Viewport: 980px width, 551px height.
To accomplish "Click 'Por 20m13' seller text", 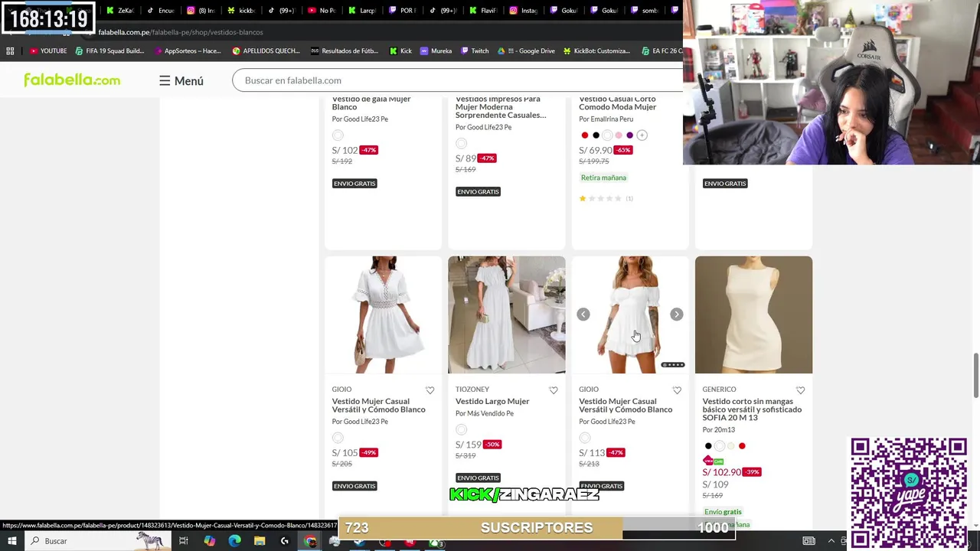I will pos(718,430).
